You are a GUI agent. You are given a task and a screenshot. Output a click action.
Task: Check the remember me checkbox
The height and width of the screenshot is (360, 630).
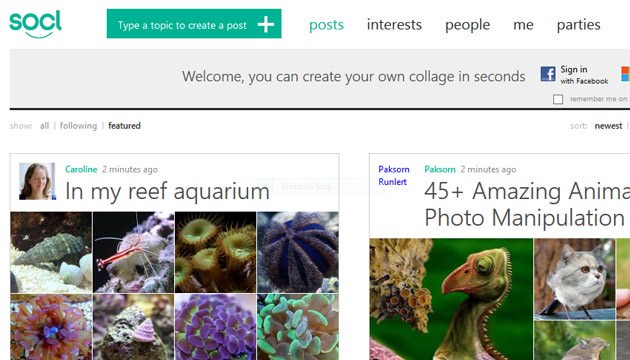558,99
